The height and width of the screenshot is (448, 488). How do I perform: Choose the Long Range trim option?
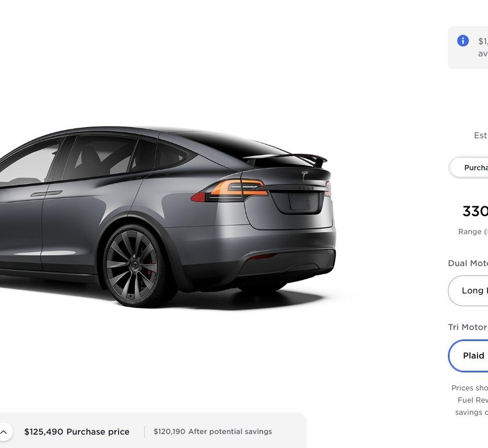468,291
